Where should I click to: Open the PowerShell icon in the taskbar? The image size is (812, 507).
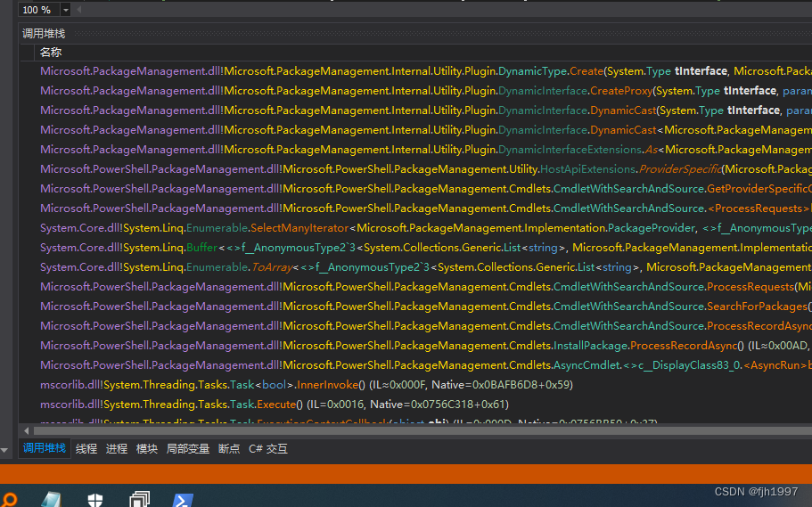184,499
